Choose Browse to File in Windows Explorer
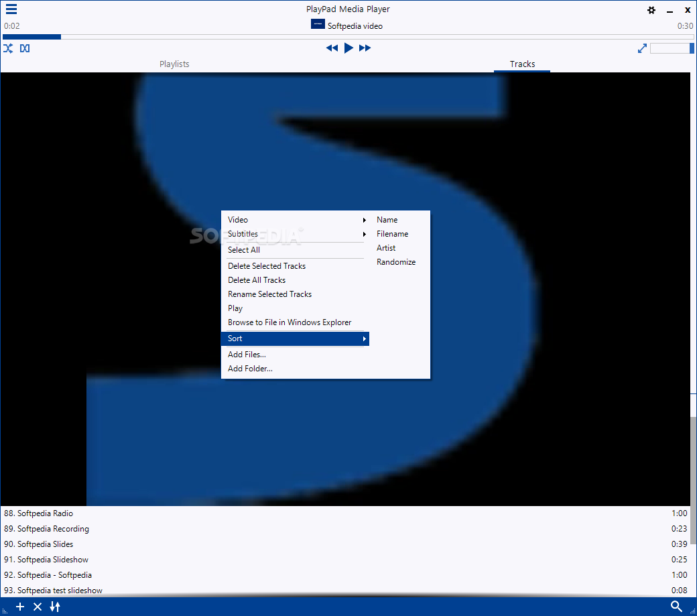The width and height of the screenshot is (697, 616). (295, 322)
